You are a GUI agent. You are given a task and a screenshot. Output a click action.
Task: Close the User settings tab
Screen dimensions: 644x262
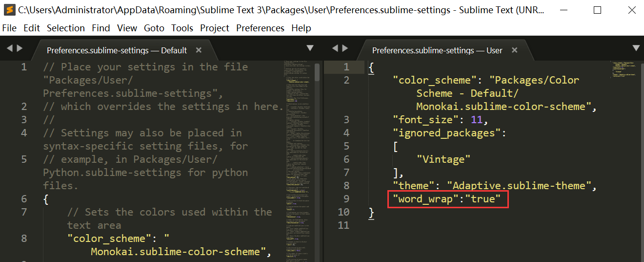pyautogui.click(x=514, y=50)
